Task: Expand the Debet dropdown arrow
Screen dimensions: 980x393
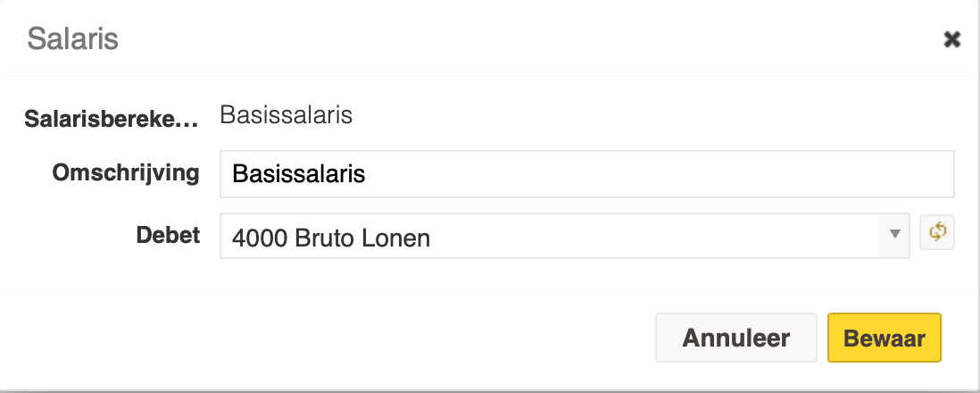Action: coord(893,235)
